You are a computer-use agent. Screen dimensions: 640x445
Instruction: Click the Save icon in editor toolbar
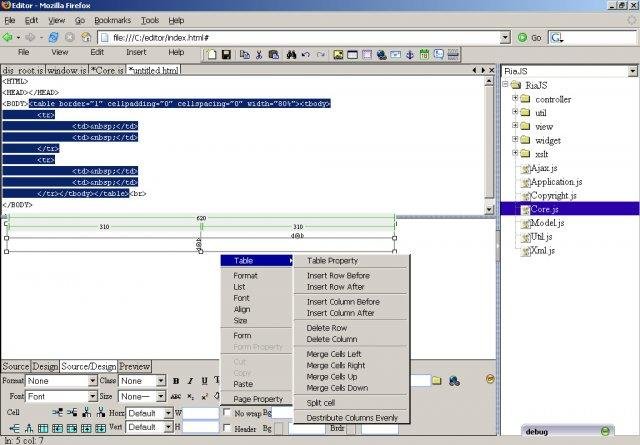tap(227, 53)
